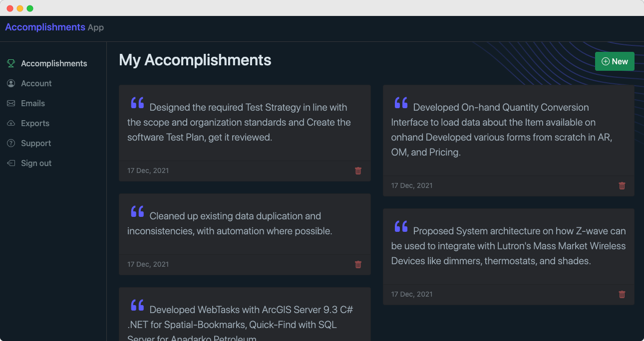
Task: Choose Sign out from the sidebar
Action: coord(35,163)
